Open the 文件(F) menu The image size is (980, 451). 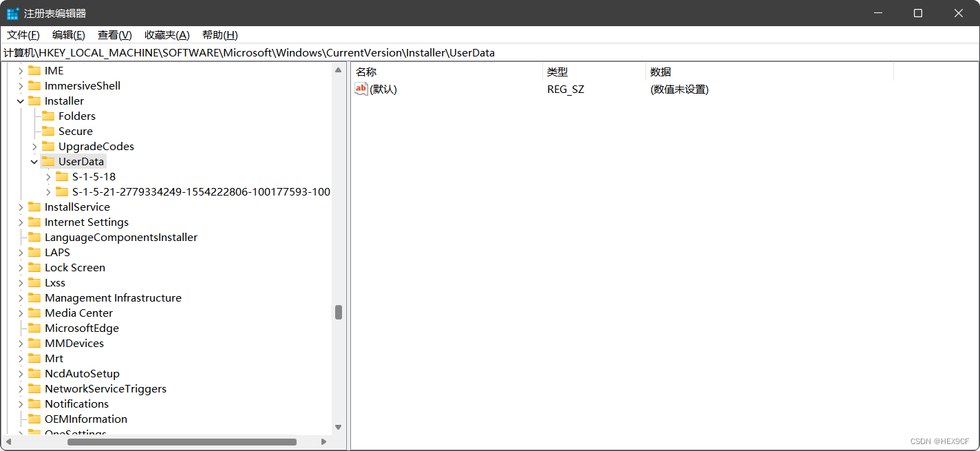pos(23,35)
